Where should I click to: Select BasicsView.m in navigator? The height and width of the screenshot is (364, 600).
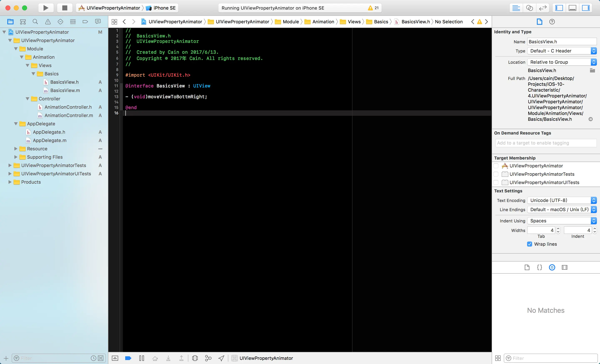(65, 90)
